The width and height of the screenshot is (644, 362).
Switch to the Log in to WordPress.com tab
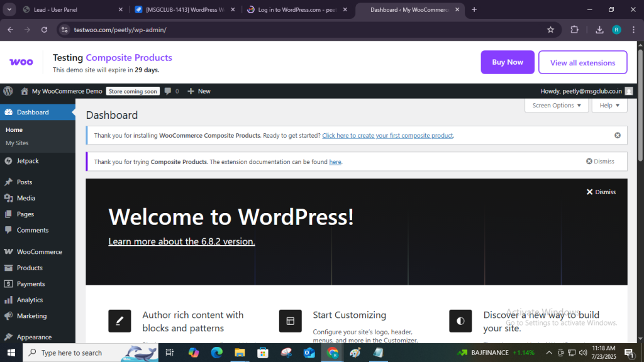coord(297,9)
